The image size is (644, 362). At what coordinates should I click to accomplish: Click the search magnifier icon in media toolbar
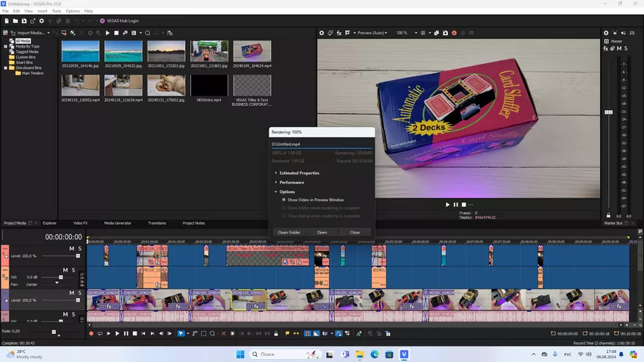coord(148,33)
